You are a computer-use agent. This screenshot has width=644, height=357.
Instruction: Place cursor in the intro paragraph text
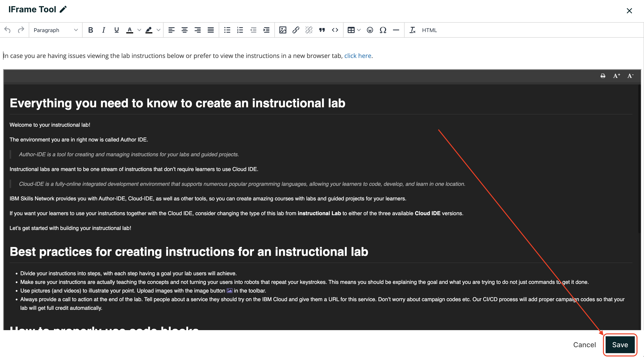[x=188, y=56]
